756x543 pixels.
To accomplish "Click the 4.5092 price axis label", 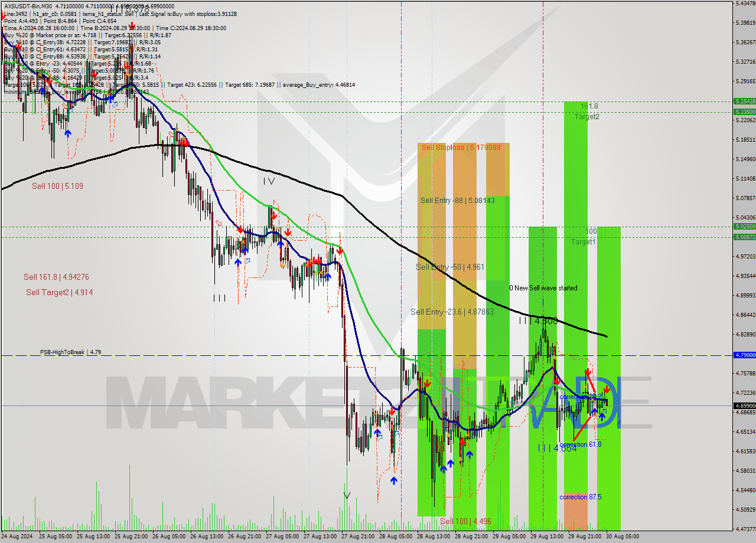I will tap(745, 509).
